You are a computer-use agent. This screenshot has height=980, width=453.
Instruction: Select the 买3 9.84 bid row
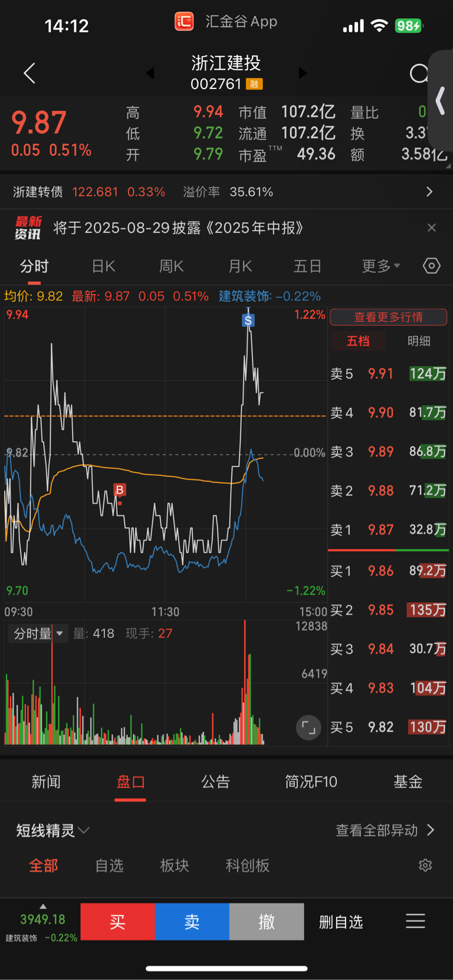[x=388, y=649]
